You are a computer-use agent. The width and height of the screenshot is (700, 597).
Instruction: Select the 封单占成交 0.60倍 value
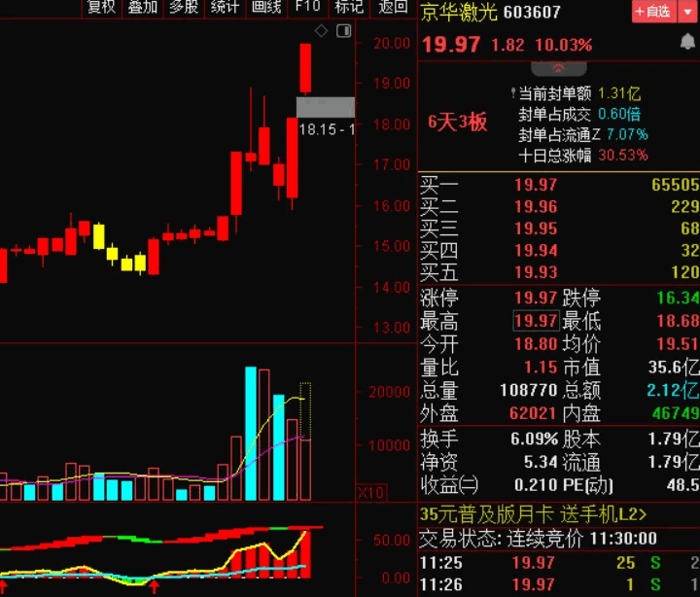pyautogui.click(x=619, y=115)
